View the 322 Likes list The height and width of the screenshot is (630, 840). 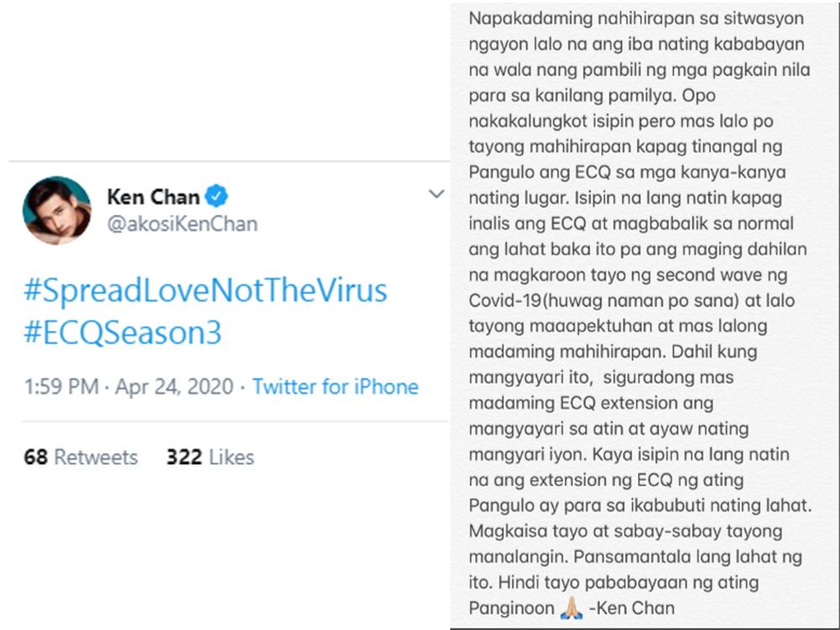pyautogui.click(x=210, y=457)
